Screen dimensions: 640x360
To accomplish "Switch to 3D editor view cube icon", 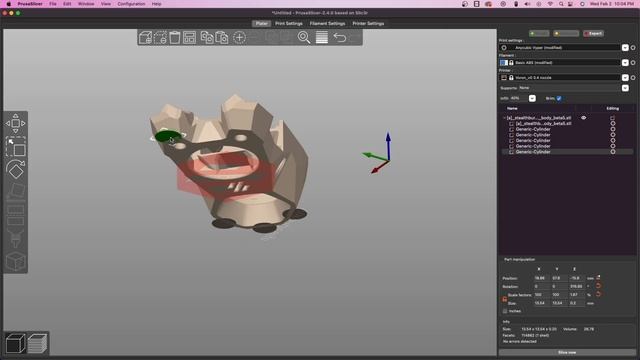I will click(16, 343).
